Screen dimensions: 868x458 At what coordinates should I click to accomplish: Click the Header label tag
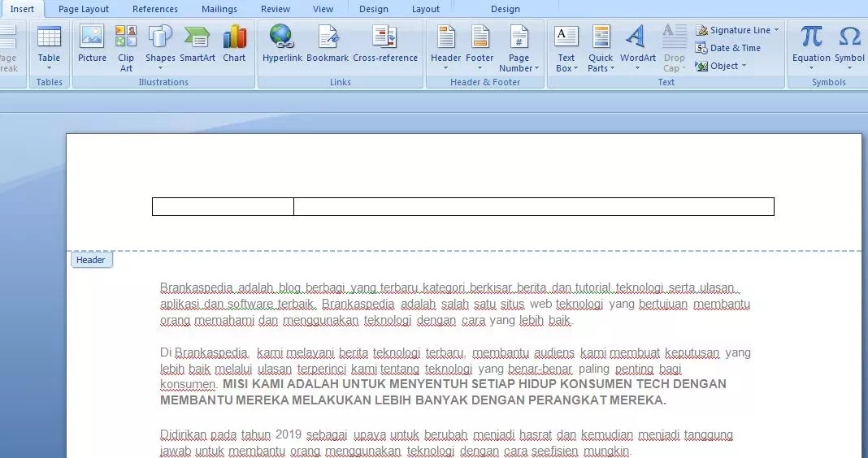pos(91,260)
